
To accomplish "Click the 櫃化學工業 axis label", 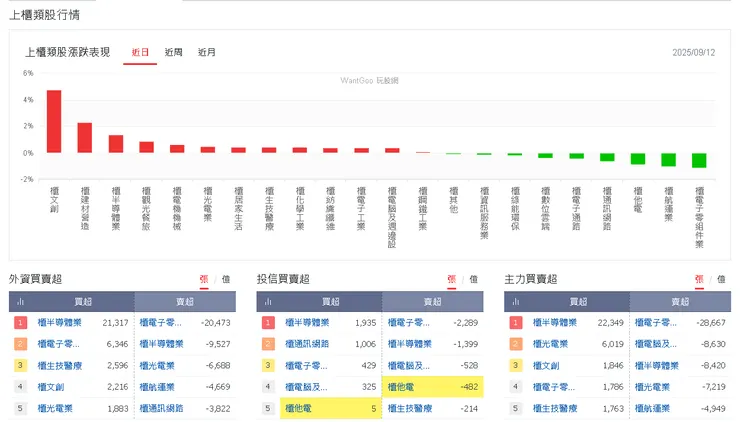I will pyautogui.click(x=300, y=208).
